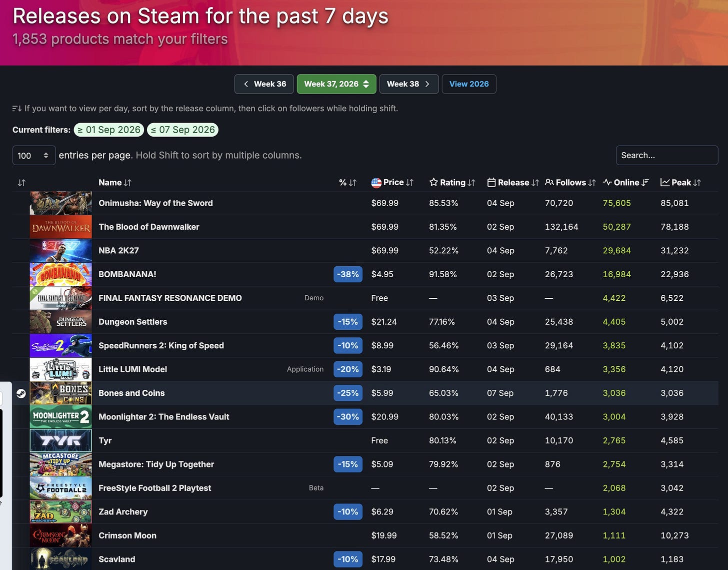Open the Little LUMI Model thumbnail

coord(61,370)
